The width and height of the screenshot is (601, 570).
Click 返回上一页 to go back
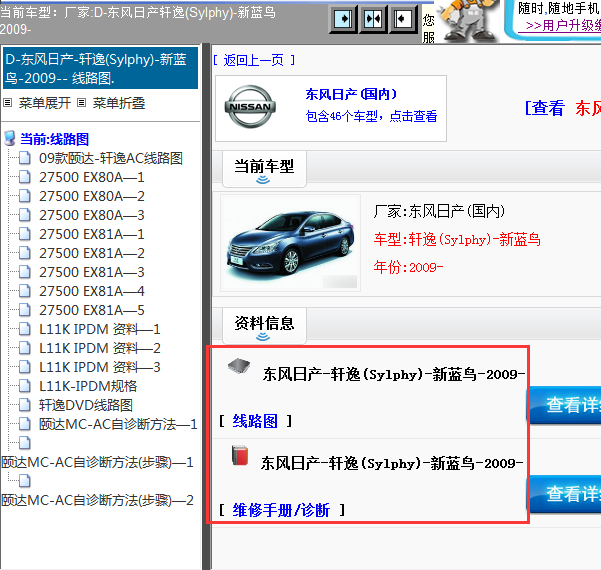point(254,60)
